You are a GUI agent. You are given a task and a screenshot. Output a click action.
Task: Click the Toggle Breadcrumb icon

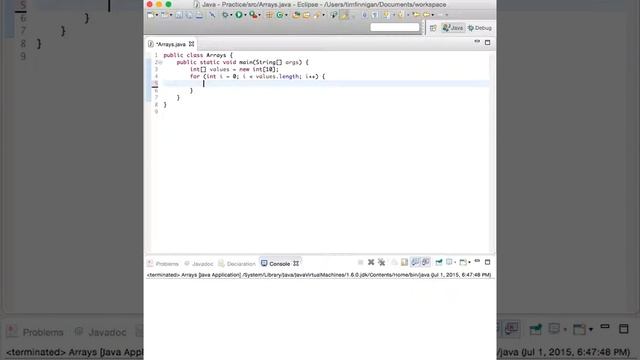click(x=334, y=15)
